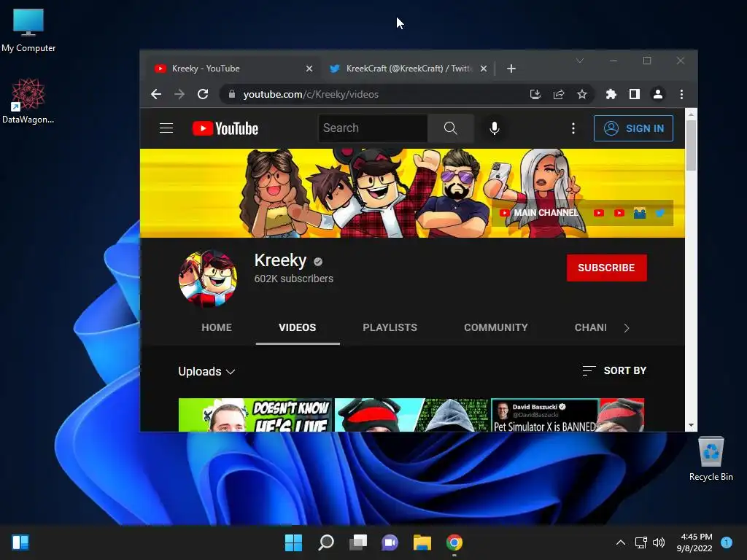Open the "Doesn't Know He's Live" video thumbnail

click(255, 415)
